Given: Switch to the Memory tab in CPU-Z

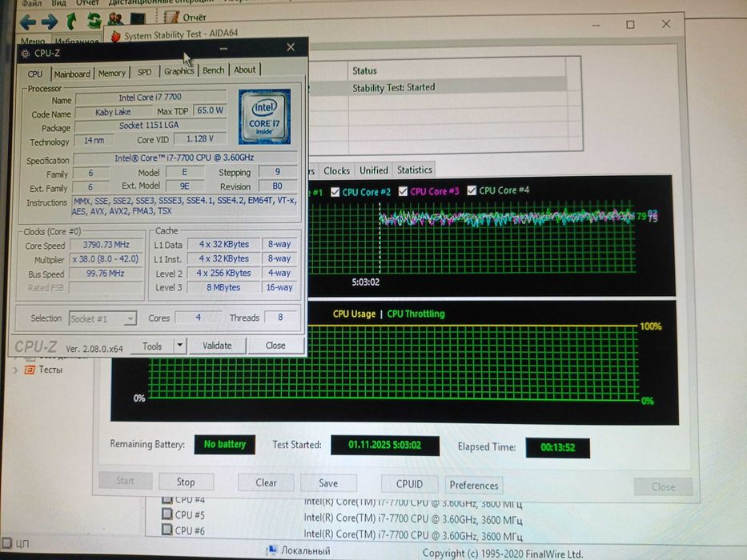Looking at the screenshot, I should click(111, 73).
